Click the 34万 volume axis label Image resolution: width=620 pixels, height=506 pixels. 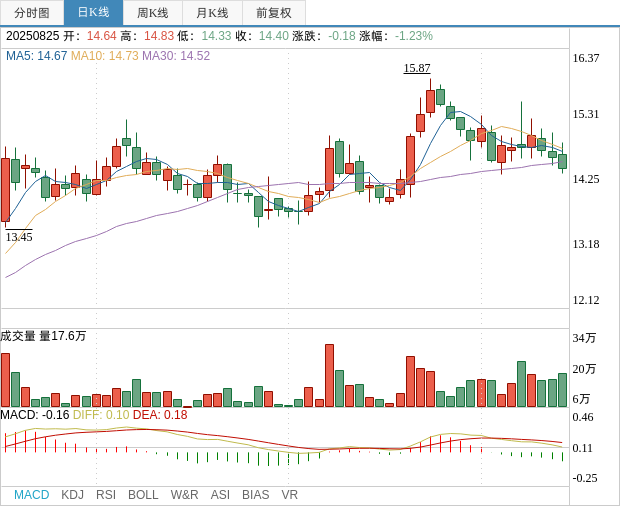pyautogui.click(x=584, y=338)
